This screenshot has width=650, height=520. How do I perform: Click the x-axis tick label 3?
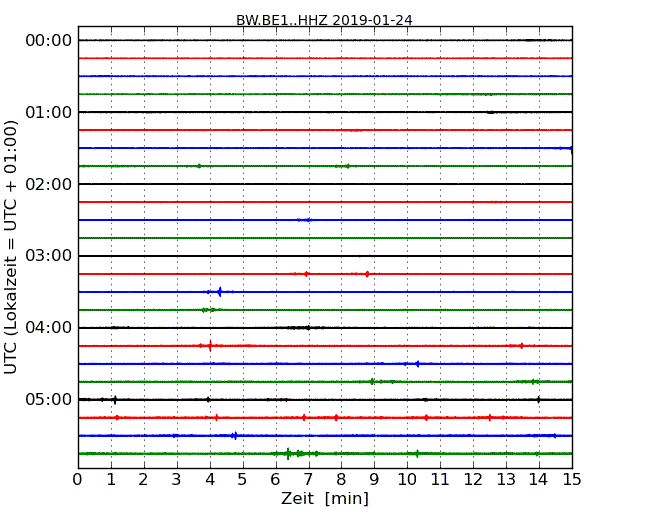[x=177, y=480]
